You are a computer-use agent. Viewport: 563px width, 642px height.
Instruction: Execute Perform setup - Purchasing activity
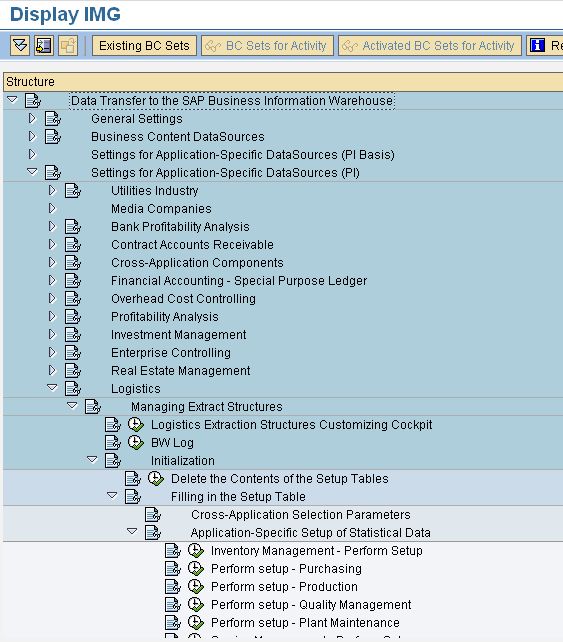196,569
